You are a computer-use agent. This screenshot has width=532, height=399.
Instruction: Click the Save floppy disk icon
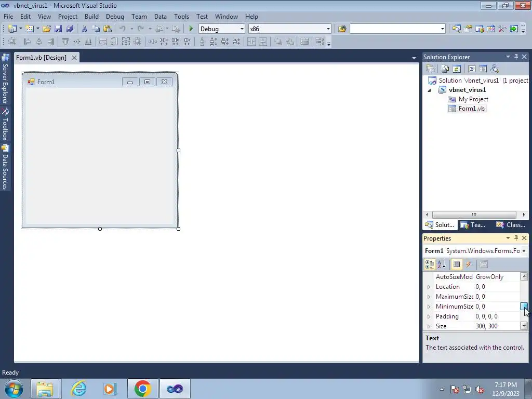tap(58, 29)
